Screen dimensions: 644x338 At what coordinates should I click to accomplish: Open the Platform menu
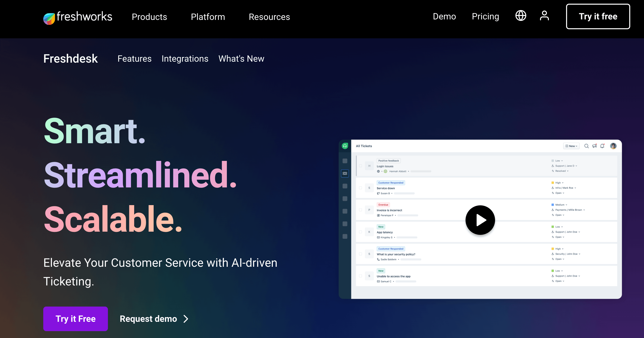pyautogui.click(x=208, y=17)
